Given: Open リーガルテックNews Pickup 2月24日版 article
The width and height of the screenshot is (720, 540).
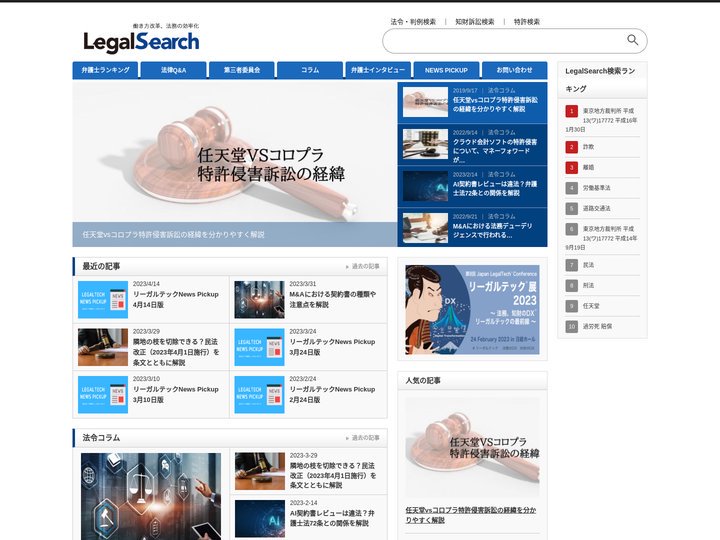Looking at the screenshot, I should [x=332, y=394].
